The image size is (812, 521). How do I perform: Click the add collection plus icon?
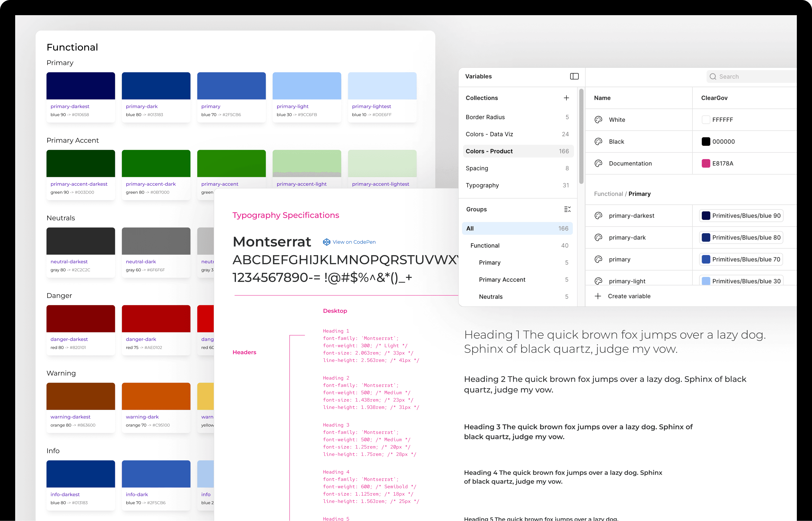tap(566, 98)
